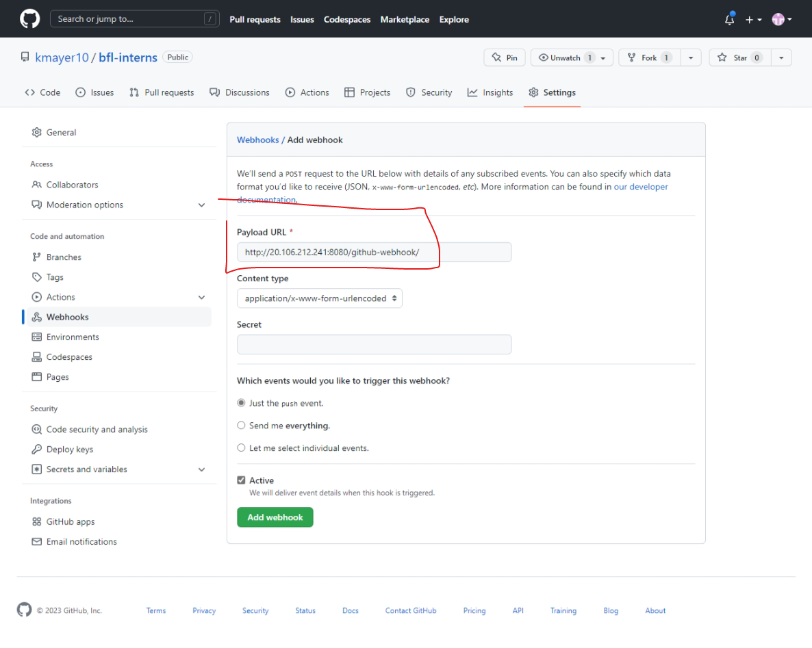This screenshot has width=812, height=648.
Task: Expand the Actions sidebar section
Action: click(201, 297)
